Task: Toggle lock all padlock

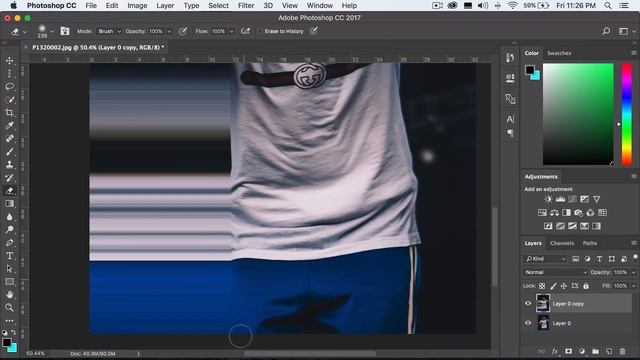Action: (586, 286)
